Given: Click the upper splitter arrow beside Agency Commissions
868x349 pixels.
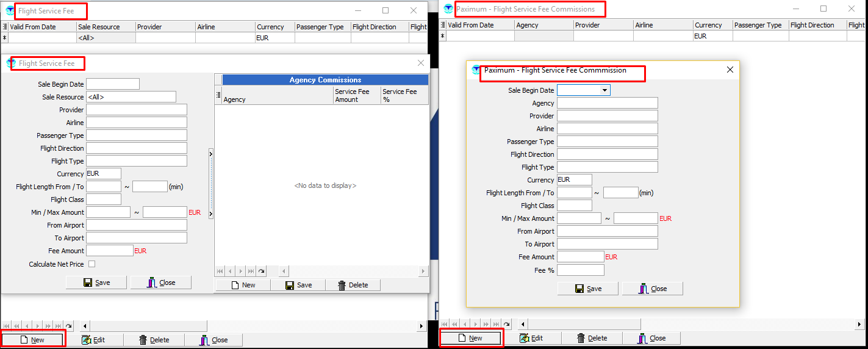Looking at the screenshot, I should pyautogui.click(x=211, y=154).
